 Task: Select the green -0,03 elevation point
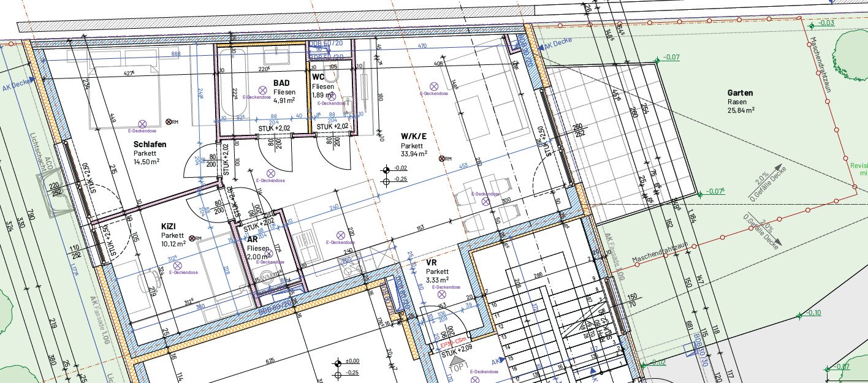click(x=812, y=25)
